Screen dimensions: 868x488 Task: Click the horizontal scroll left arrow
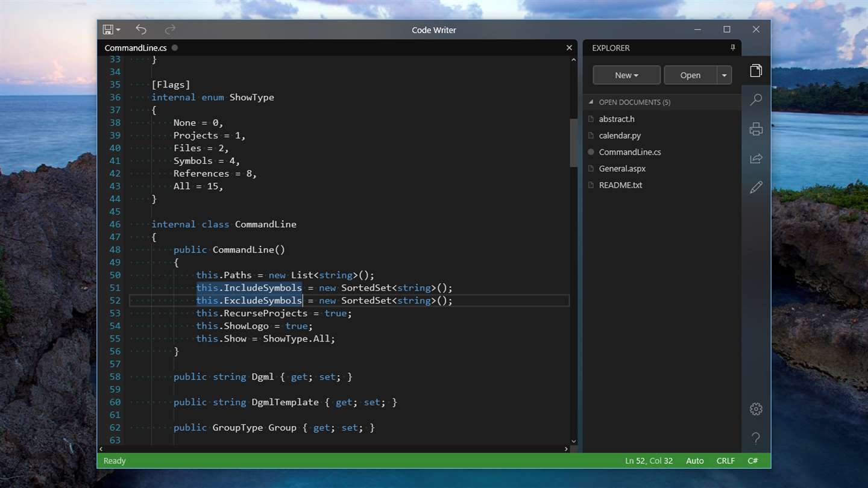click(x=101, y=449)
